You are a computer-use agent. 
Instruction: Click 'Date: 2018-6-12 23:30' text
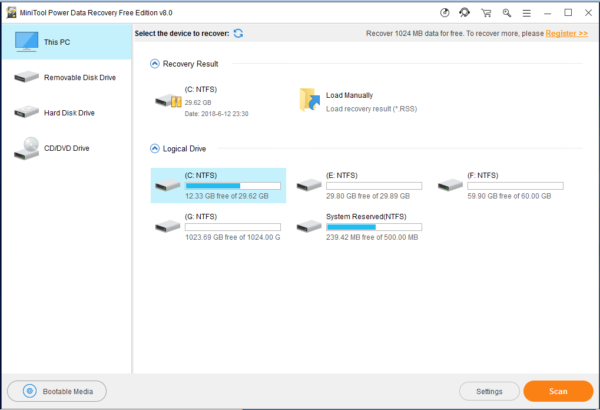coord(216,114)
